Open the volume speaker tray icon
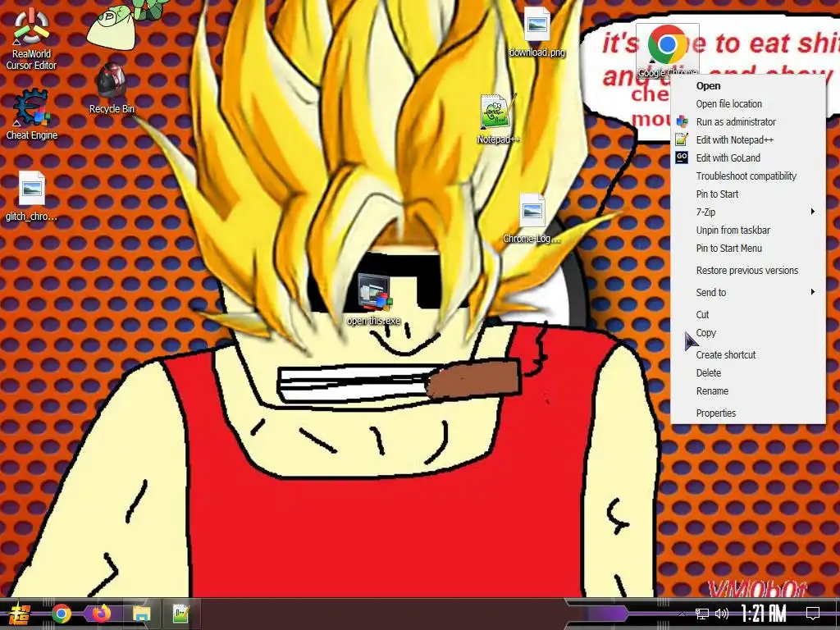Viewport: 840px width, 630px height. click(722, 614)
